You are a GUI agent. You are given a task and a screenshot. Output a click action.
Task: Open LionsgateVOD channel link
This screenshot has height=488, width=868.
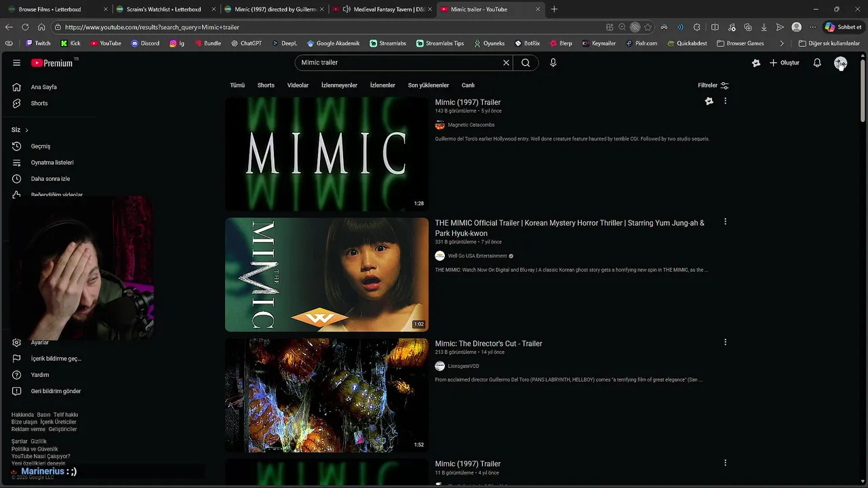click(463, 366)
